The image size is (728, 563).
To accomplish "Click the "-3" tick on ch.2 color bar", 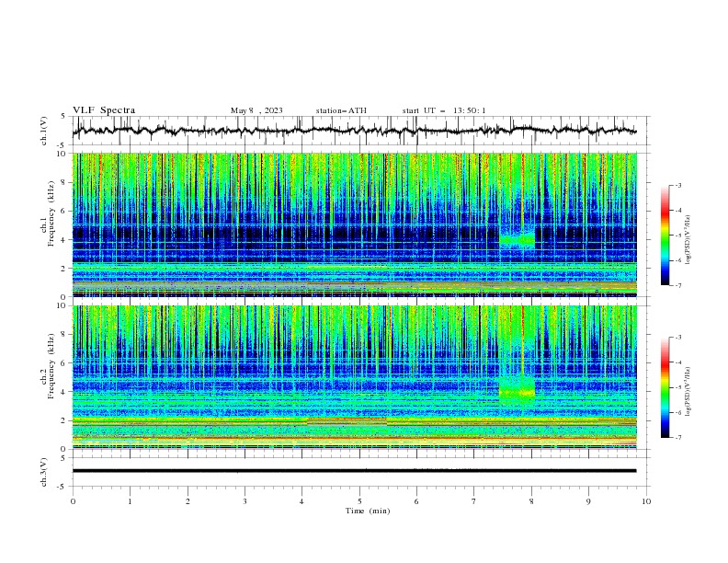I will click(677, 338).
